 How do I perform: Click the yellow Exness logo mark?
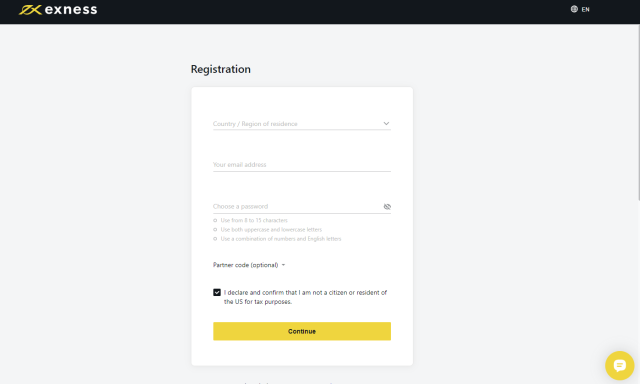click(30, 10)
